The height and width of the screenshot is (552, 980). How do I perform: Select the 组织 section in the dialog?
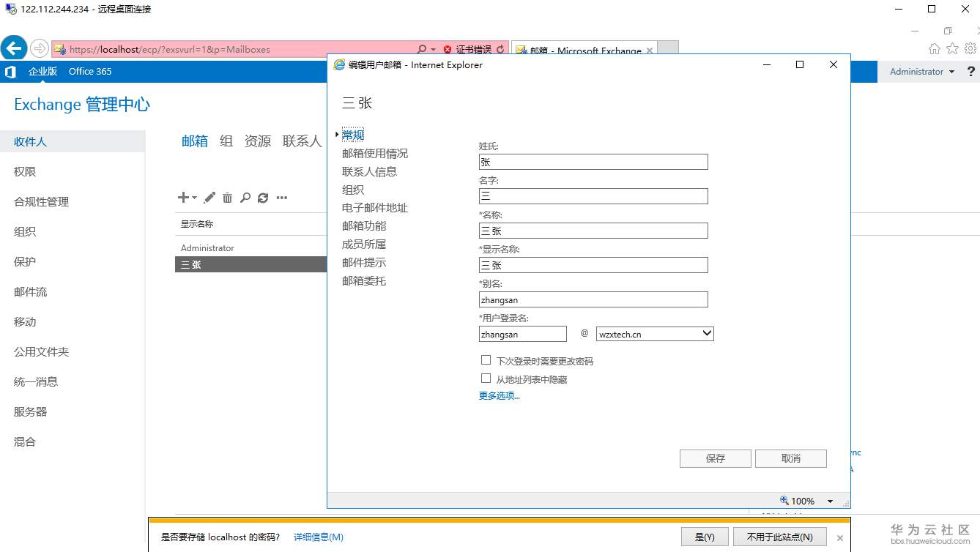click(x=353, y=190)
